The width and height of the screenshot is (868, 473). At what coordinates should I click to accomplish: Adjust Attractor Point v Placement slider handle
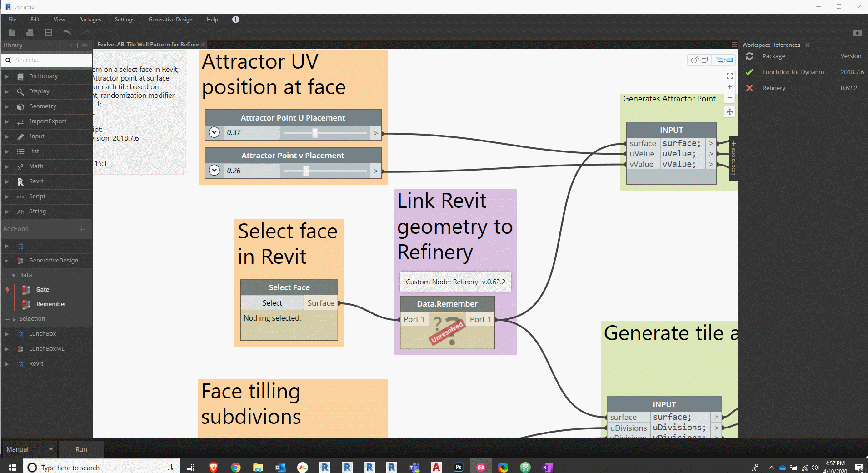306,171
